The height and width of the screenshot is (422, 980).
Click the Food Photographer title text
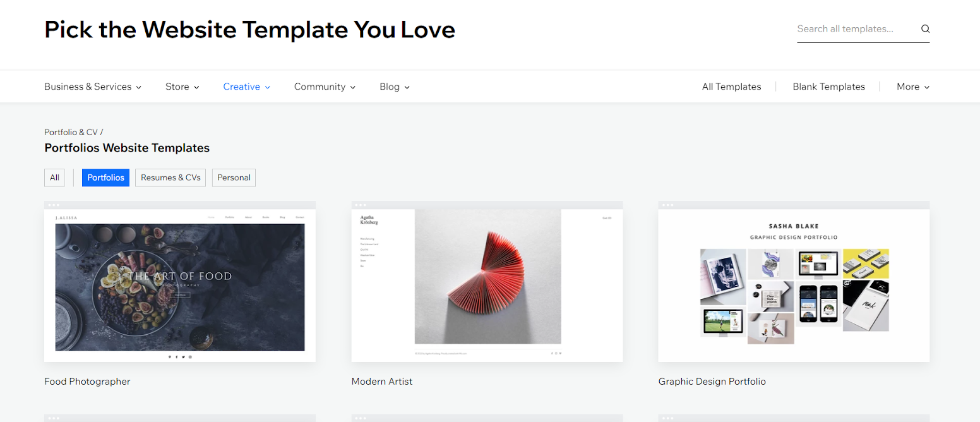(87, 382)
